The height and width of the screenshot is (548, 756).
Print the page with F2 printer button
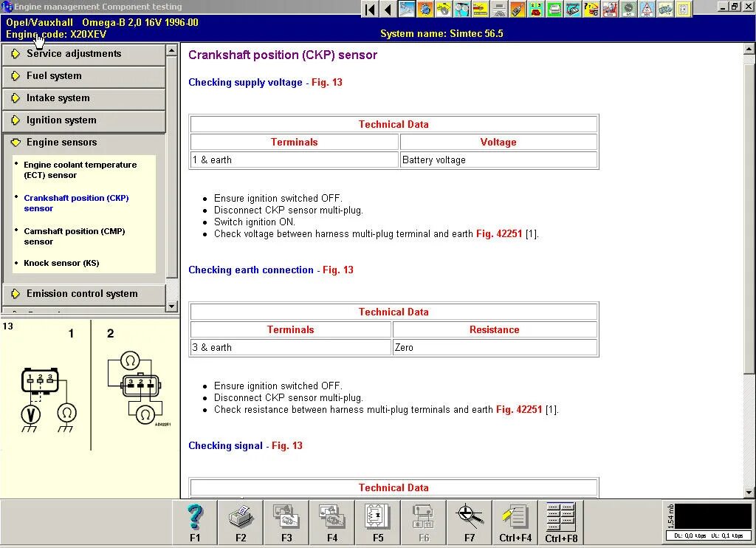241,523
